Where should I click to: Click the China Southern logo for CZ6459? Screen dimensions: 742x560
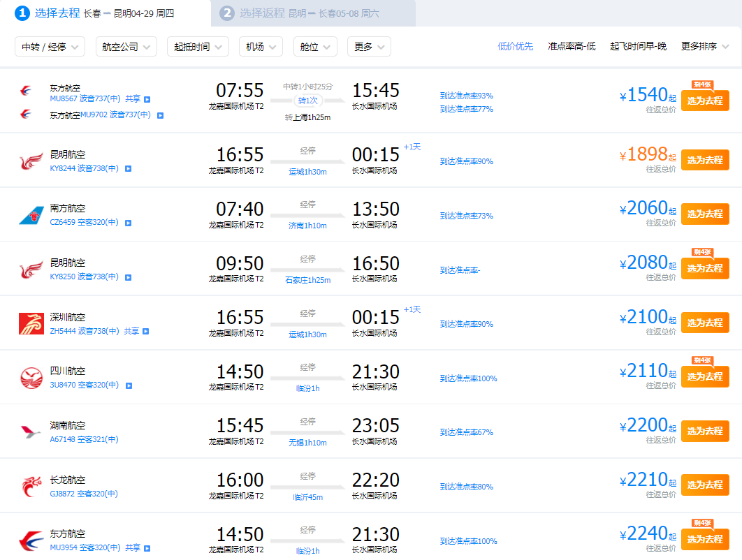tap(31, 216)
